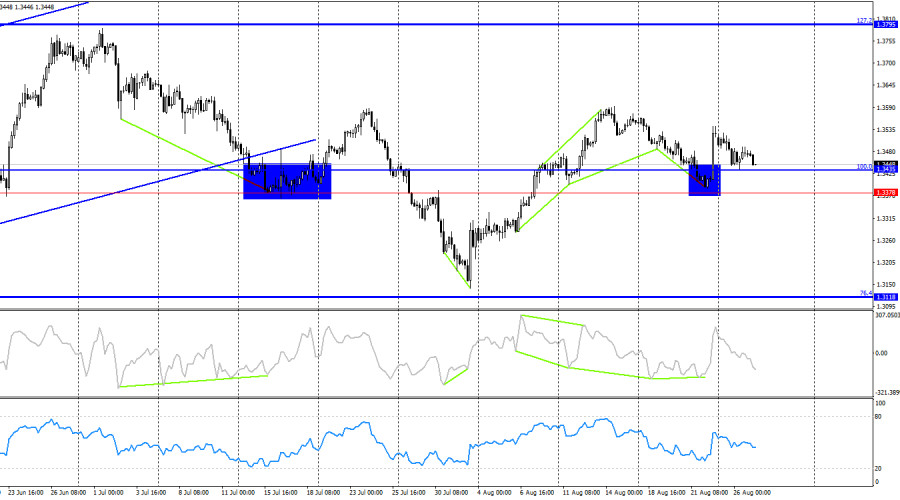The image size is (900, 500).
Task: Click the 18 Jul 08:00 date label
Action: click(323, 493)
